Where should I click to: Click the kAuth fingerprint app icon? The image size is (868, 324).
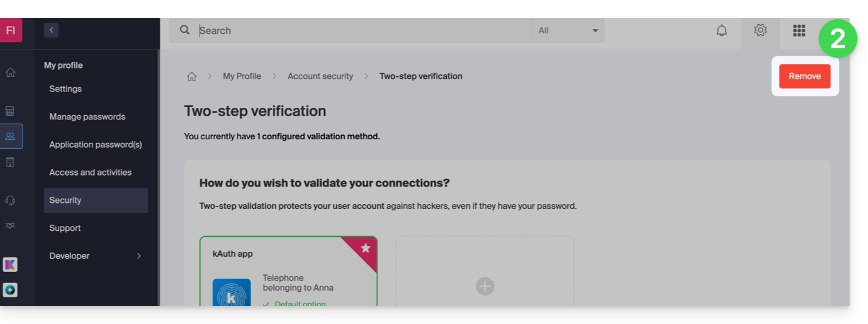point(232,294)
